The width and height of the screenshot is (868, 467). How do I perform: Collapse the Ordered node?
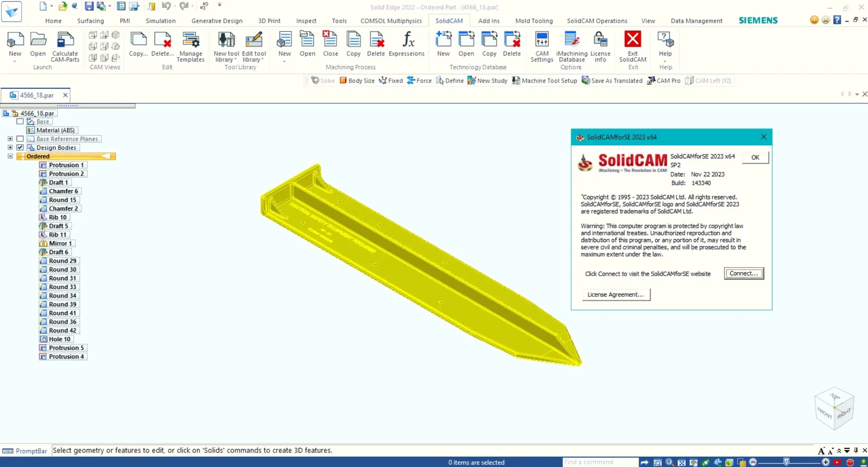[x=10, y=156]
